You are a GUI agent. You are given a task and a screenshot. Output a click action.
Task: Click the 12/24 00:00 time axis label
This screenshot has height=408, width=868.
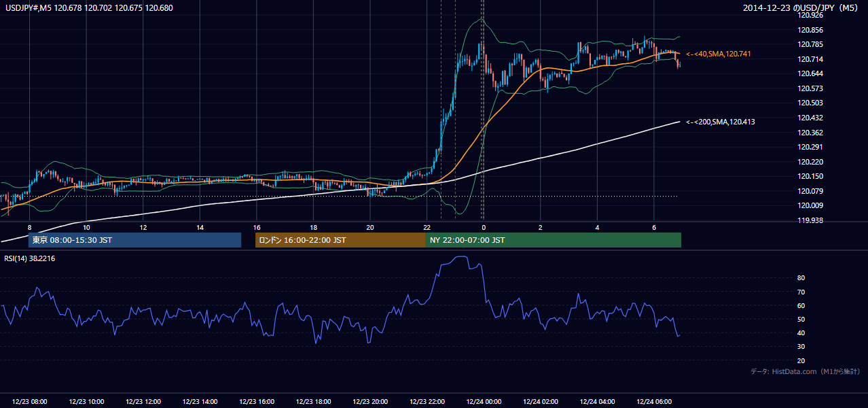pos(485,402)
